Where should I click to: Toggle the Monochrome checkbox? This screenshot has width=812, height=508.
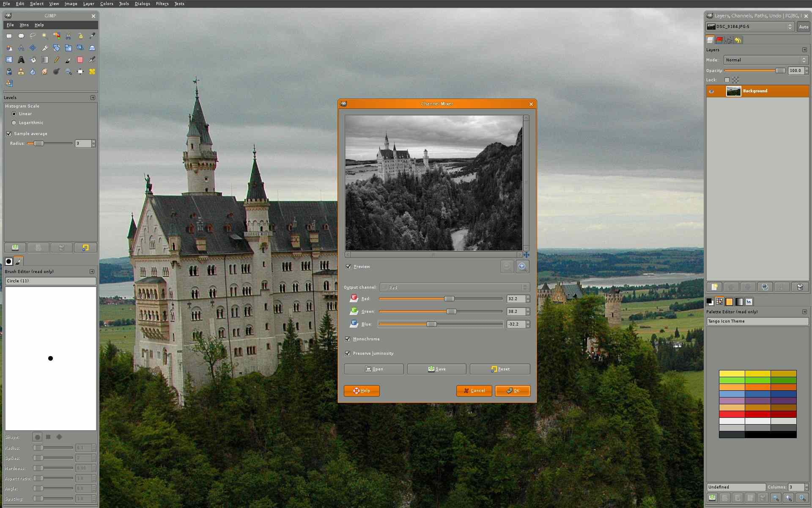[x=348, y=339]
